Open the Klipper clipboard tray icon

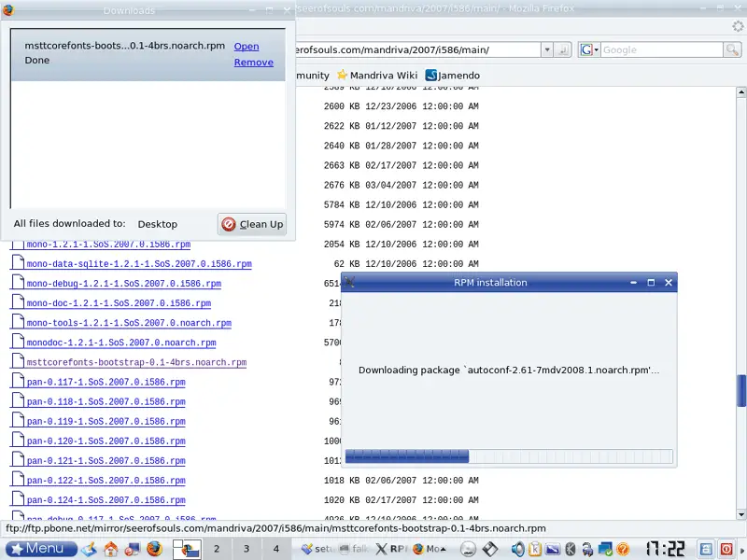tap(535, 549)
